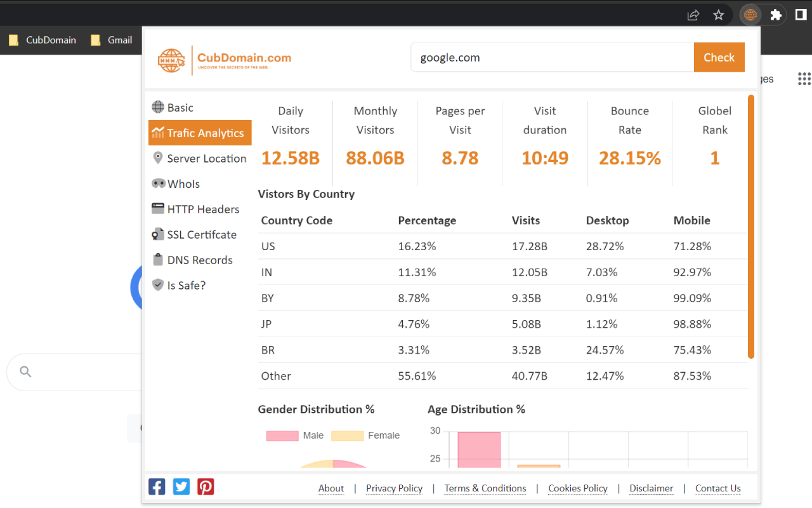The width and height of the screenshot is (812, 508).
Task: Click the Monthly Visitors value 88.06B
Action: 376,158
